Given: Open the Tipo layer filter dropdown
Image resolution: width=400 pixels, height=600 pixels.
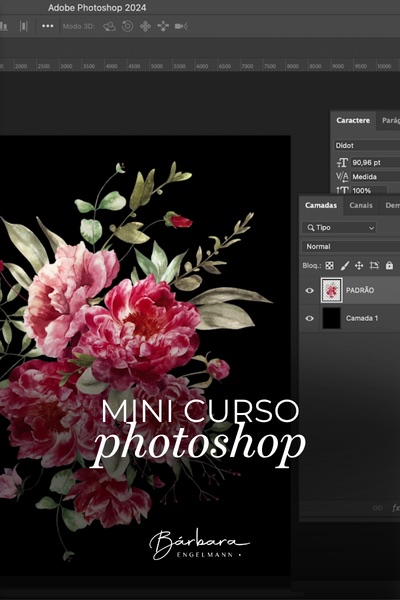Looking at the screenshot, I should click(339, 228).
